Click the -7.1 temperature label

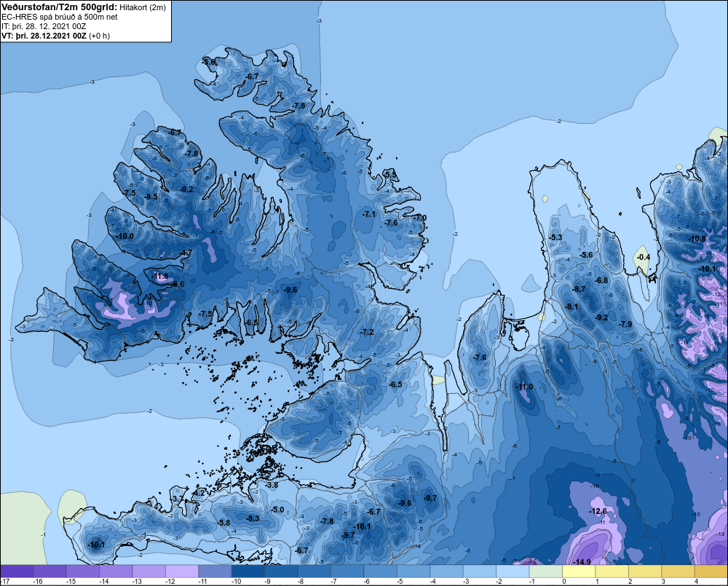pyautogui.click(x=369, y=214)
